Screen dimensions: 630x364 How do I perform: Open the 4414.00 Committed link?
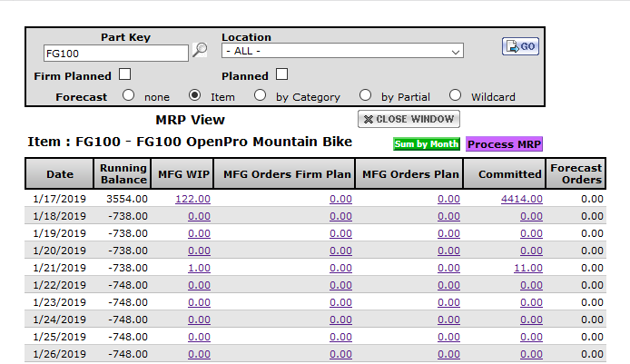(x=521, y=199)
